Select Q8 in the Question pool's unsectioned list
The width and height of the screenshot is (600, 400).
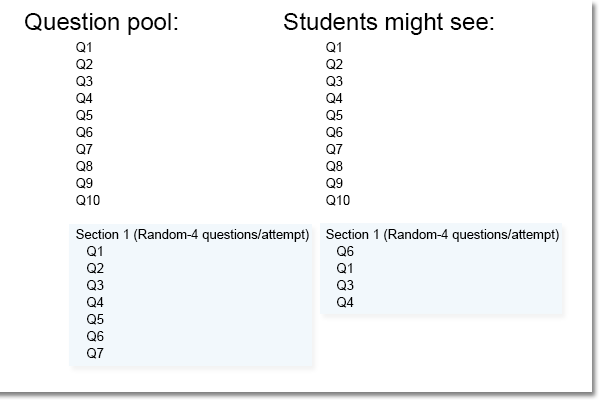click(x=84, y=166)
